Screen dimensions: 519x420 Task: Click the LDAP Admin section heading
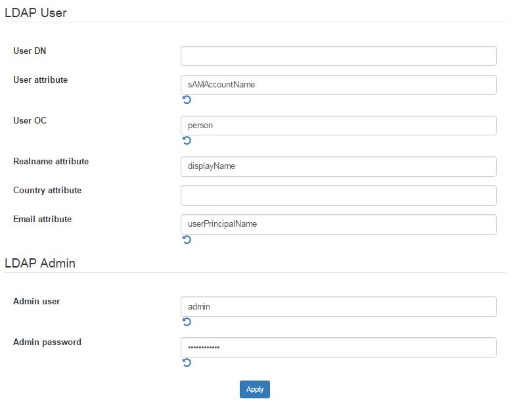click(40, 264)
